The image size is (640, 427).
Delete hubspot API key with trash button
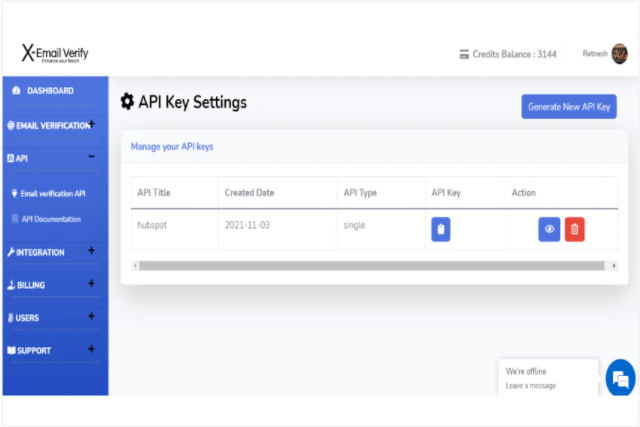[x=575, y=229]
